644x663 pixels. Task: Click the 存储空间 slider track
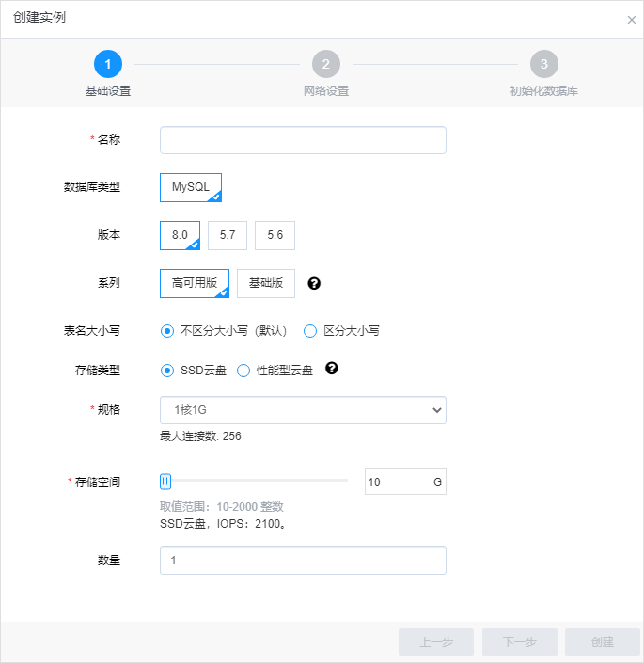[254, 481]
